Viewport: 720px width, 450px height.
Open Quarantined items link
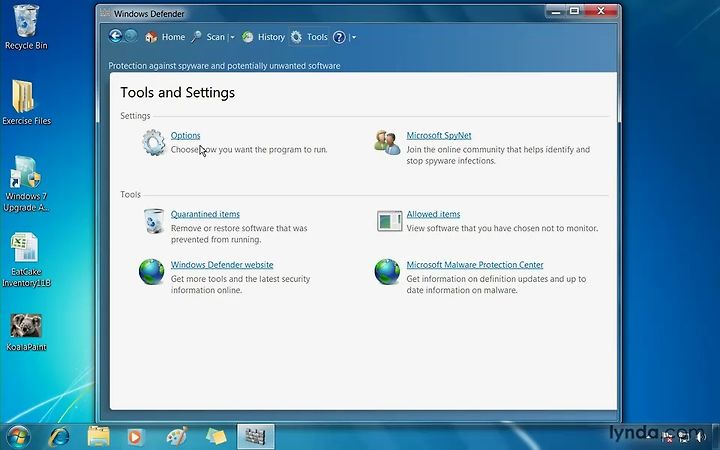point(205,214)
